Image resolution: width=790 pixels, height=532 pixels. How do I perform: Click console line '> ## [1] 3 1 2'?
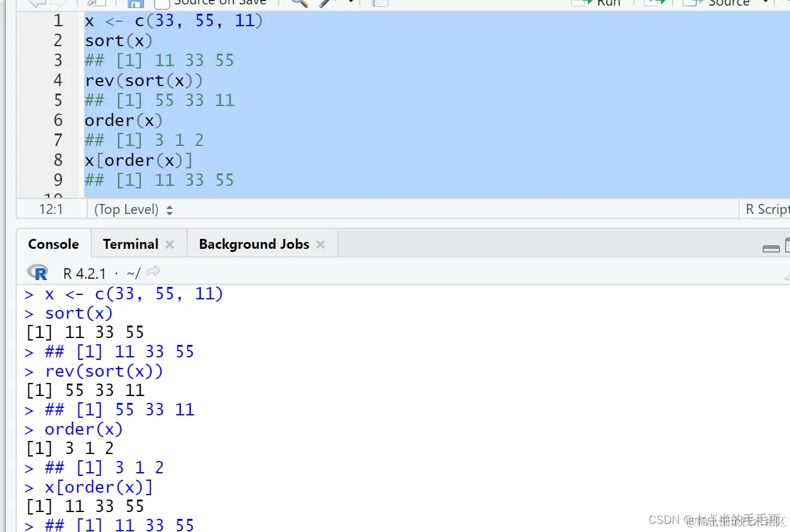[94, 468]
